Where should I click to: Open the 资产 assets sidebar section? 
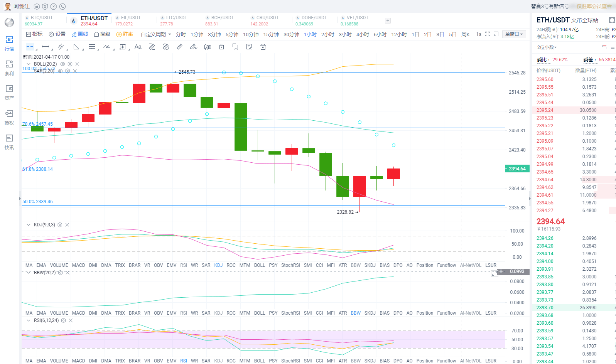tap(9, 93)
